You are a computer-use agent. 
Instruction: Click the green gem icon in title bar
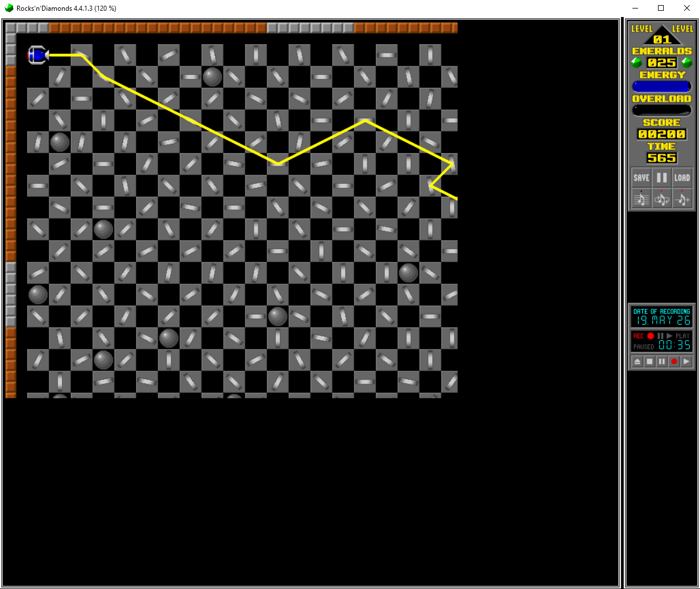9,8
